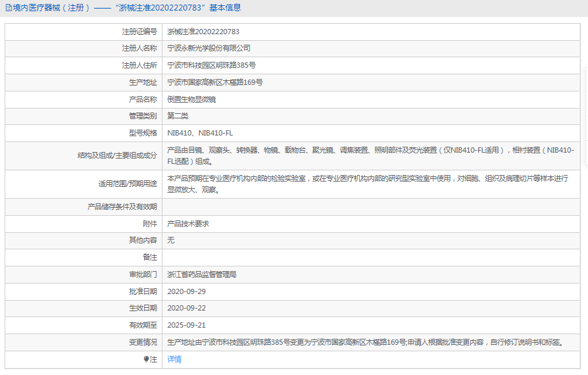Click the intended use text starting 本产品预期
588x375 pixels.
coord(368,184)
